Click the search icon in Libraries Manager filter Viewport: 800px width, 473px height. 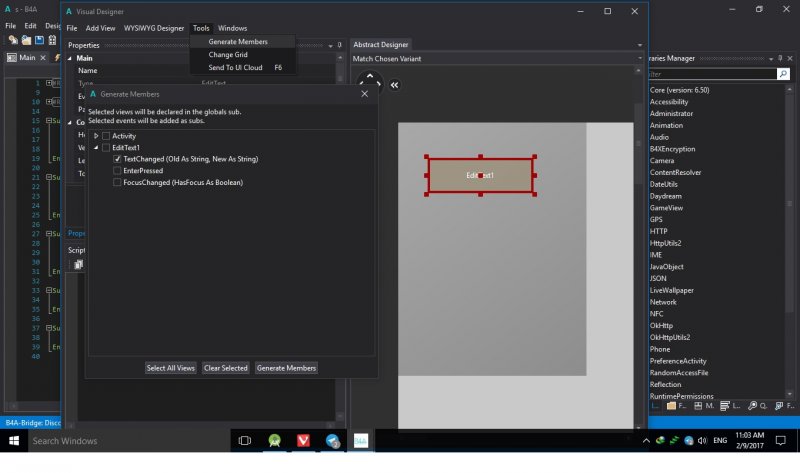click(783, 74)
